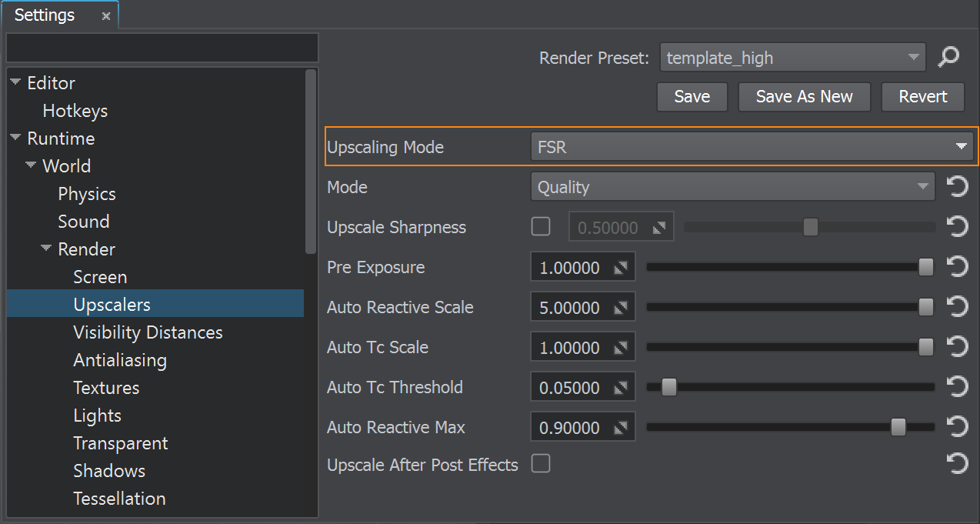Viewport: 980px width, 524px height.
Task: Open the Upscaling Mode dropdown
Action: click(752, 146)
